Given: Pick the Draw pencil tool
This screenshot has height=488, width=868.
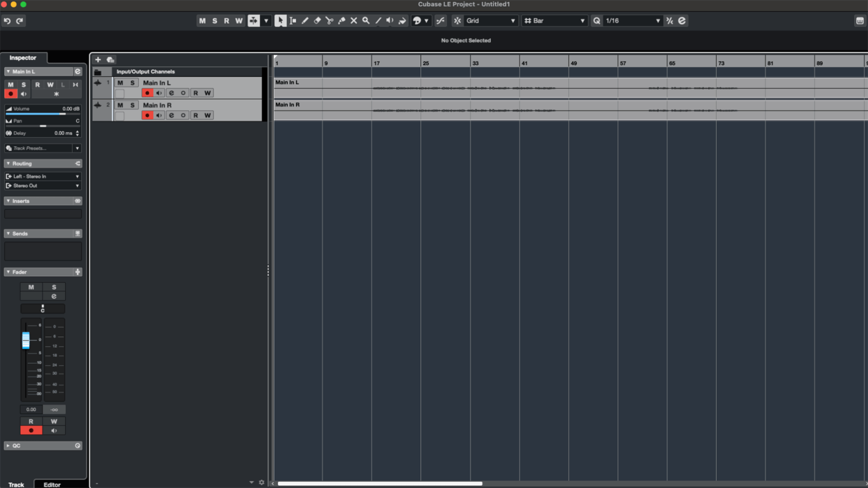Looking at the screenshot, I should click(x=305, y=21).
